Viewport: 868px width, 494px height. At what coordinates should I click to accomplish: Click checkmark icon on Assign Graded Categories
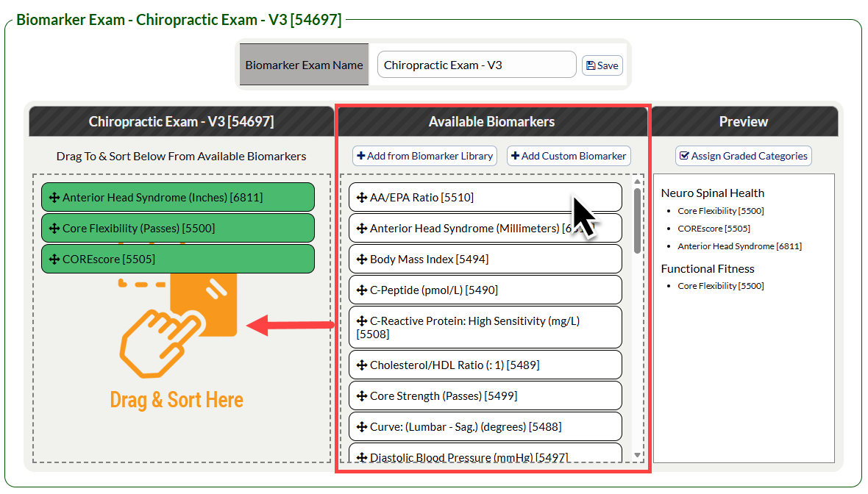684,156
